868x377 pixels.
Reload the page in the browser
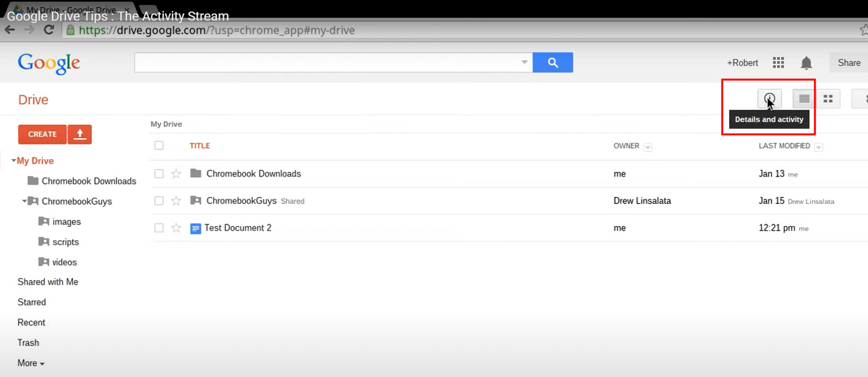click(49, 30)
